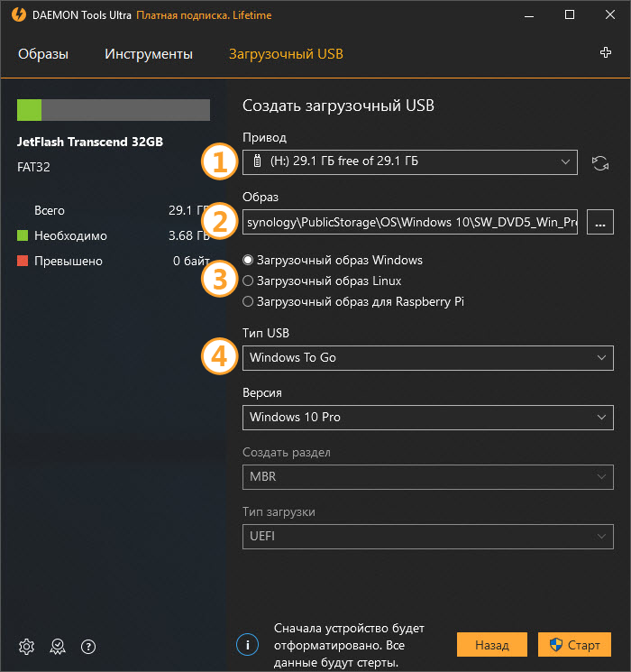Refresh the drive list with the arrows icon

(600, 163)
